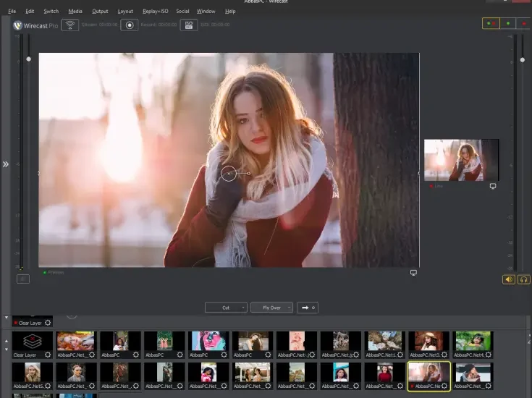Click the layer up arrow left of the shots
This screenshot has height=398, width=532.
(x=6, y=342)
